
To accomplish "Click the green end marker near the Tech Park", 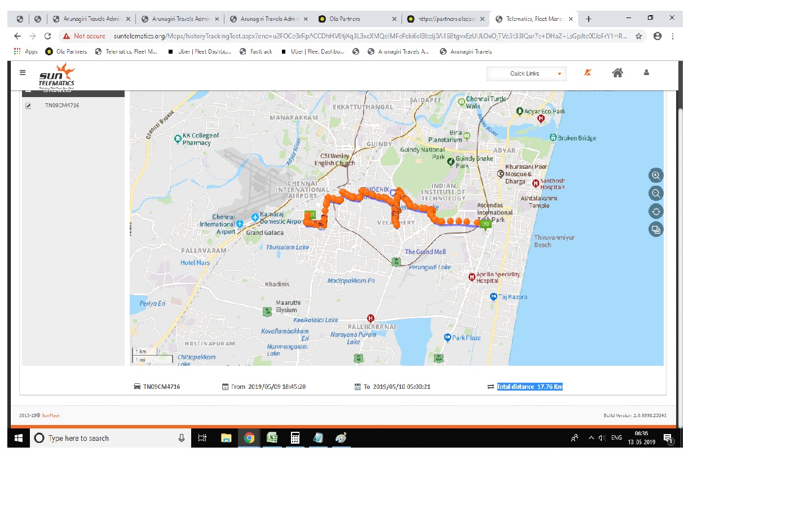I will (x=486, y=224).
